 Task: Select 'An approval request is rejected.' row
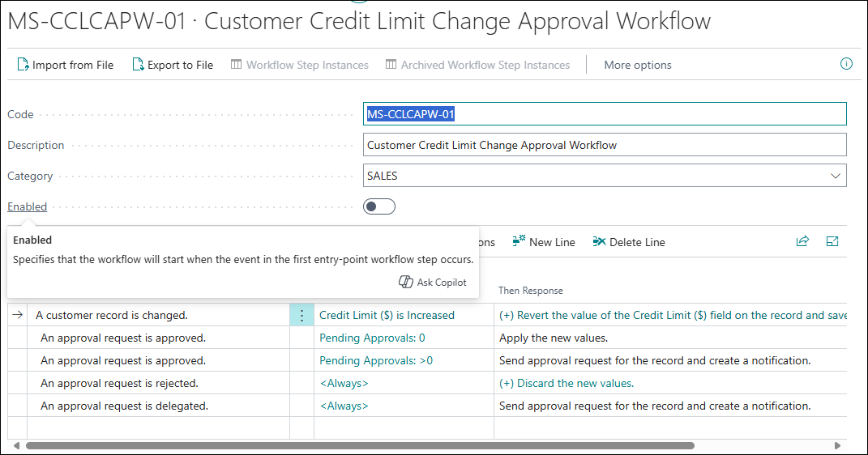158,383
